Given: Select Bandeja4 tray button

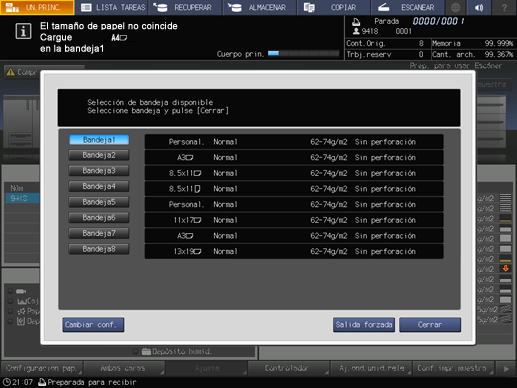Looking at the screenshot, I should click(x=99, y=186).
